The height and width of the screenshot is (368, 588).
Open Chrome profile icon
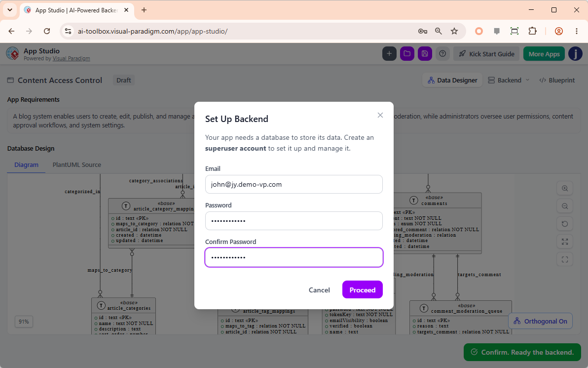pyautogui.click(x=559, y=31)
